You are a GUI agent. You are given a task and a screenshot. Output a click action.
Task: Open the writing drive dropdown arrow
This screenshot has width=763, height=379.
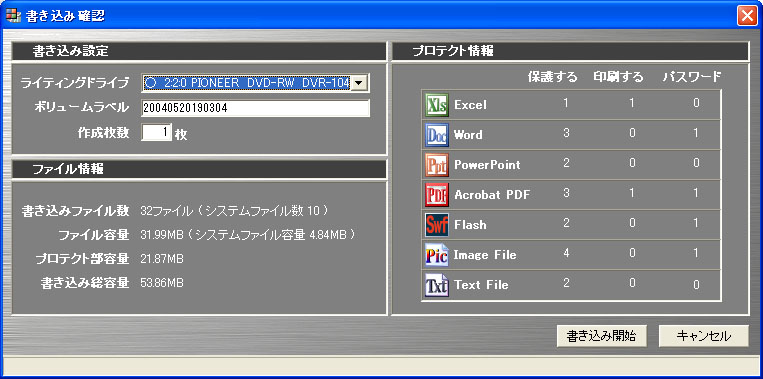[359, 83]
